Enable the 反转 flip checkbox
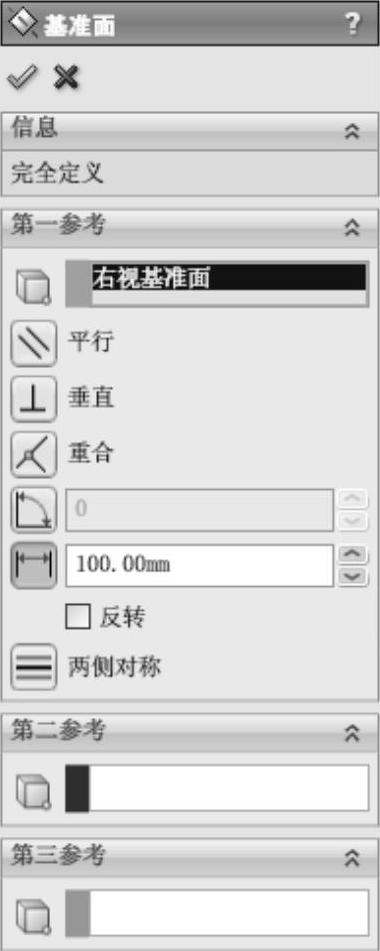Image resolution: width=380 pixels, height=951 pixels. (78, 617)
